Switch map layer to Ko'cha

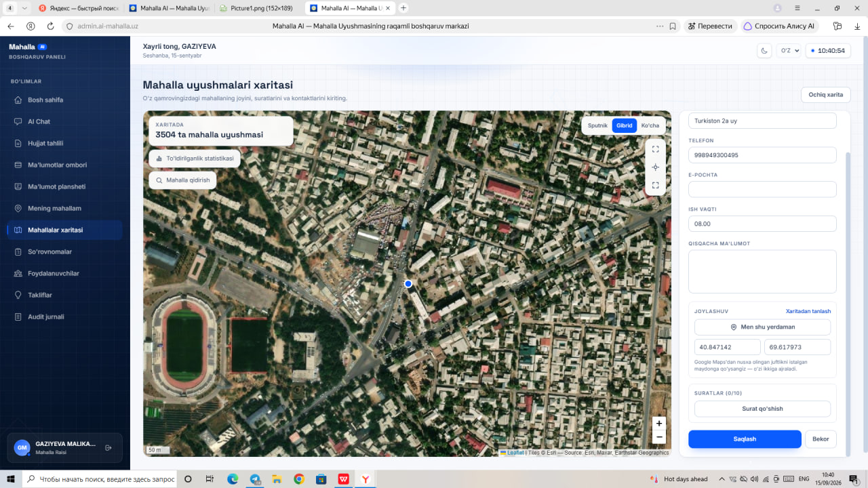pyautogui.click(x=650, y=125)
